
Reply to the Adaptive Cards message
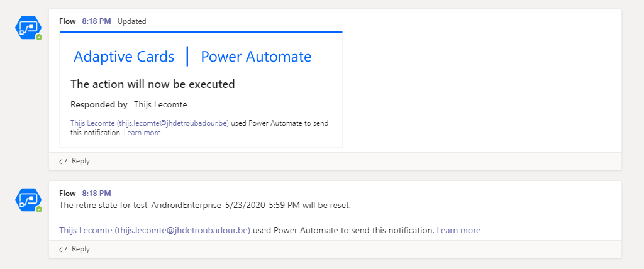coord(80,161)
